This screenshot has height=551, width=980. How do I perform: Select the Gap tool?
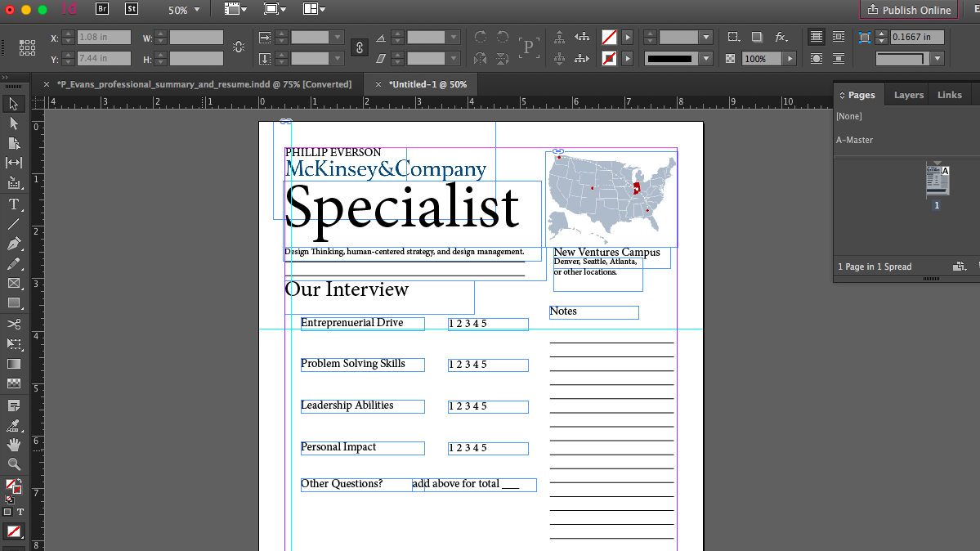pyautogui.click(x=13, y=163)
